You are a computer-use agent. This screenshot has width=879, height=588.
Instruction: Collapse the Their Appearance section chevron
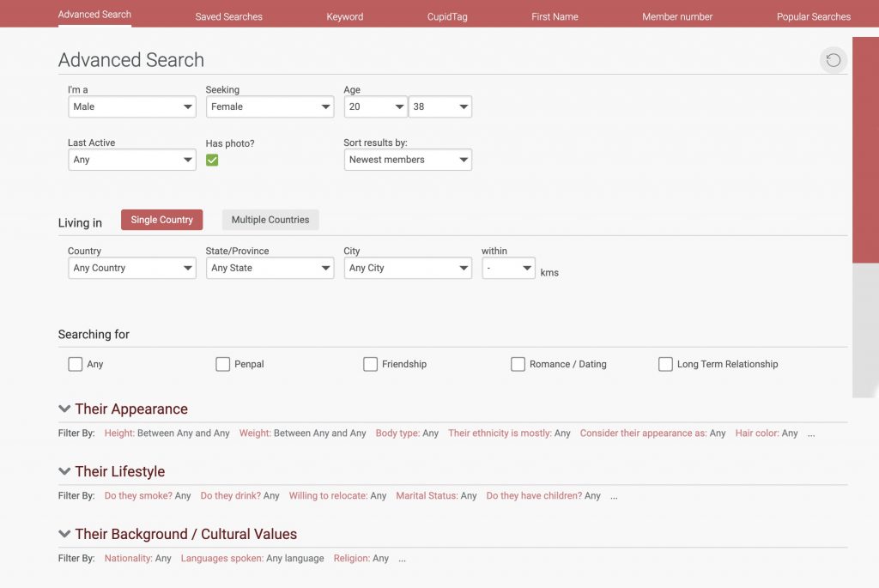pos(64,409)
